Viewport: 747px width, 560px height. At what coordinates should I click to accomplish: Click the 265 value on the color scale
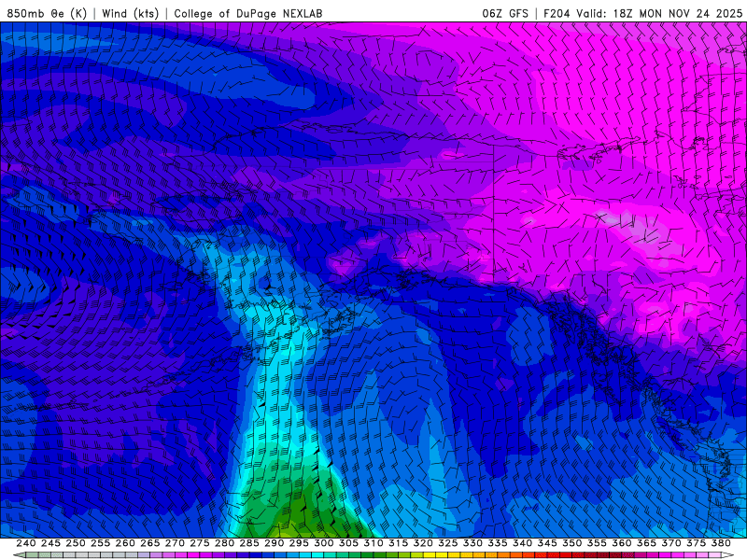coord(149,543)
